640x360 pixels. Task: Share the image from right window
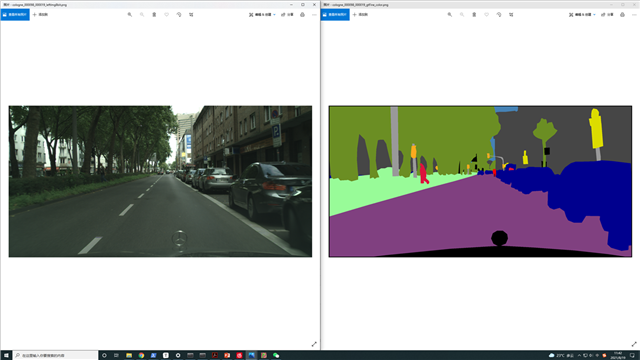click(607, 15)
